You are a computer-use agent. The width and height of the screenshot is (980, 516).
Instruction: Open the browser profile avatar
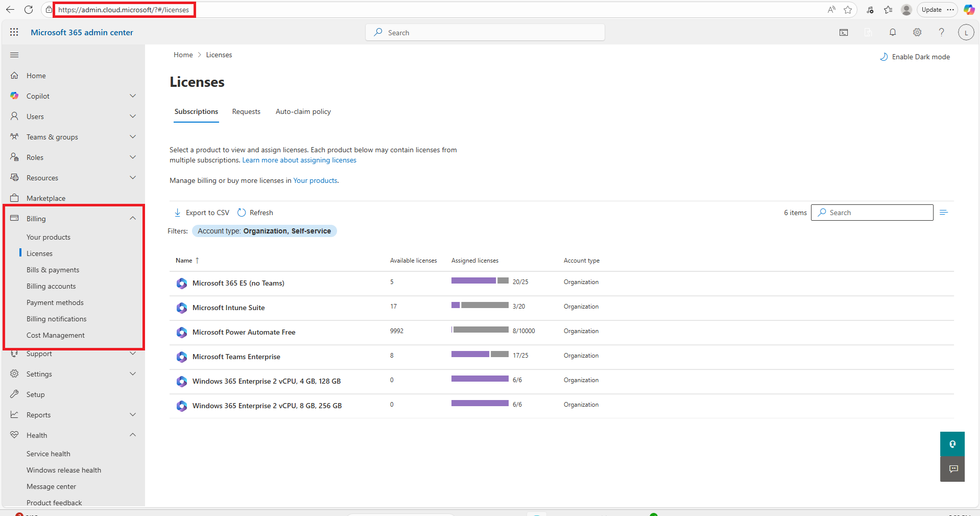coord(906,10)
